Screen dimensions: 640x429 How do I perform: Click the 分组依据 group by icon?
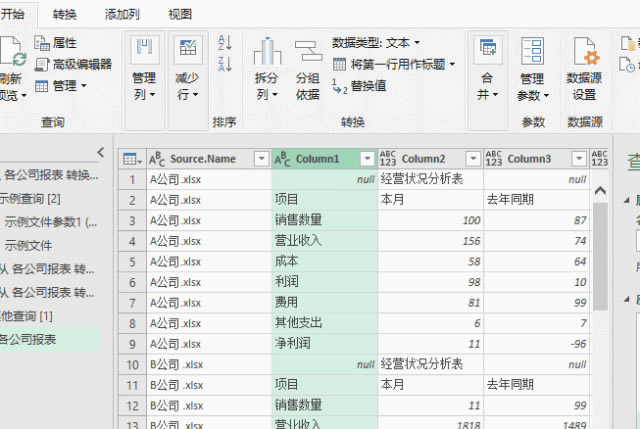pos(308,68)
